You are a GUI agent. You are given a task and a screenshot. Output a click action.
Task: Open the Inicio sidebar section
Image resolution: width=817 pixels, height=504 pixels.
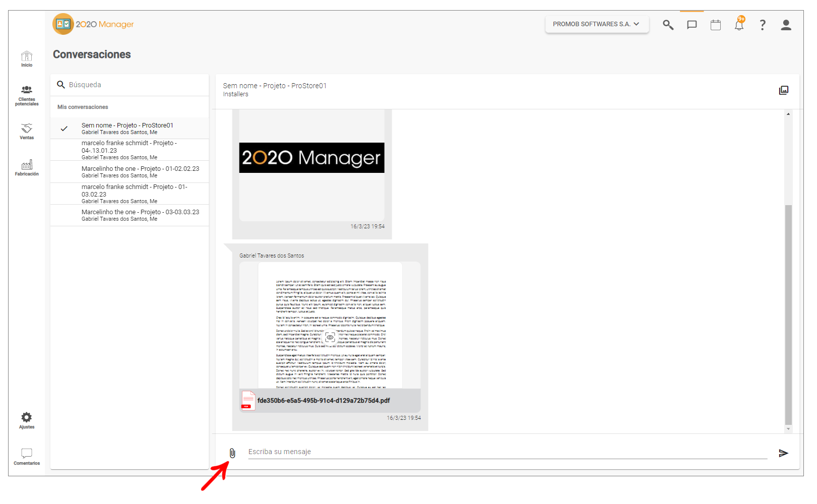pyautogui.click(x=27, y=59)
